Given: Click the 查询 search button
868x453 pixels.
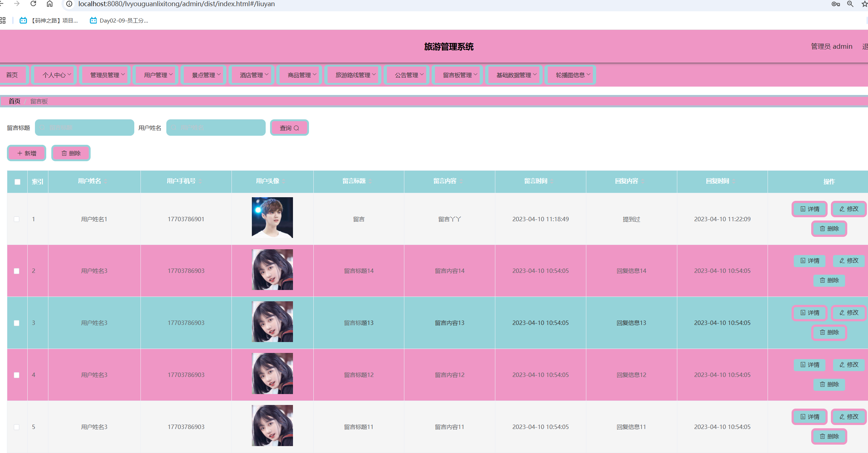Looking at the screenshot, I should (x=289, y=128).
